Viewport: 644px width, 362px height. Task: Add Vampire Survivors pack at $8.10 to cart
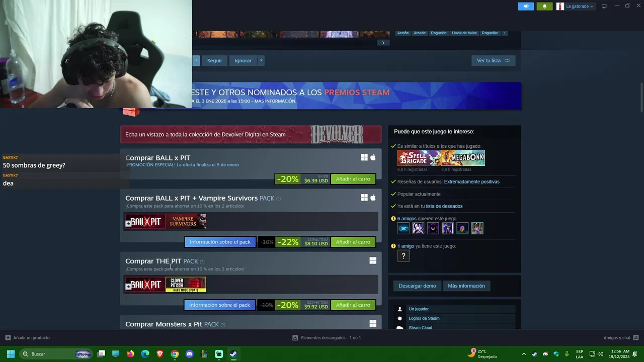(353, 242)
